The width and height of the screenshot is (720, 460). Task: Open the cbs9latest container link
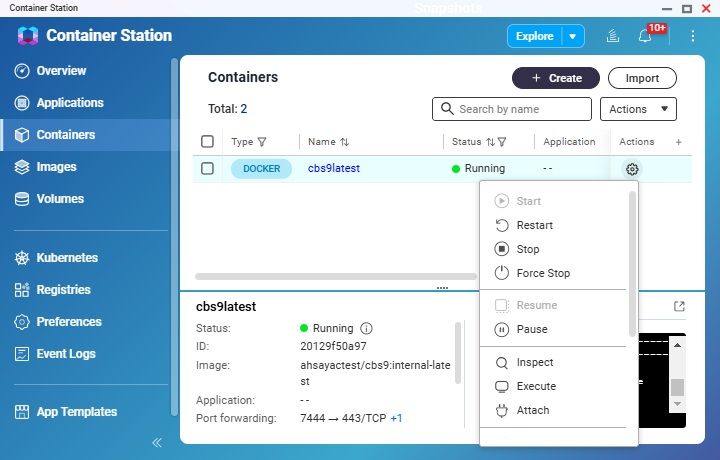pos(334,168)
